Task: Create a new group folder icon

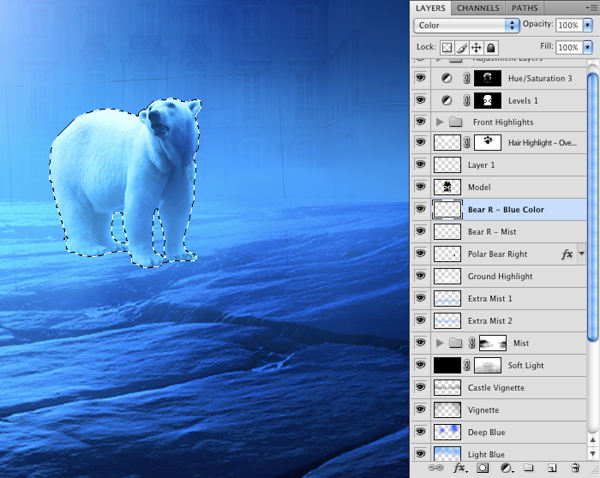Action: [x=528, y=468]
